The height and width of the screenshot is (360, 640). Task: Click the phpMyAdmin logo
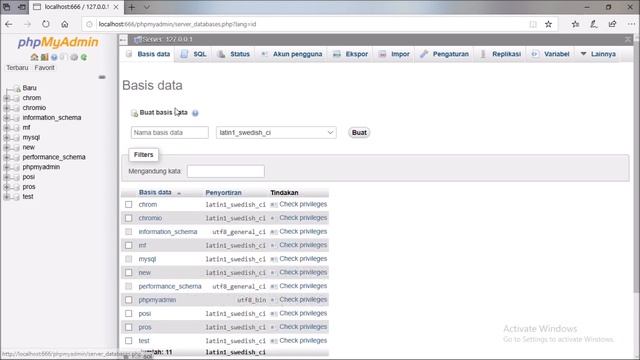pyautogui.click(x=58, y=42)
